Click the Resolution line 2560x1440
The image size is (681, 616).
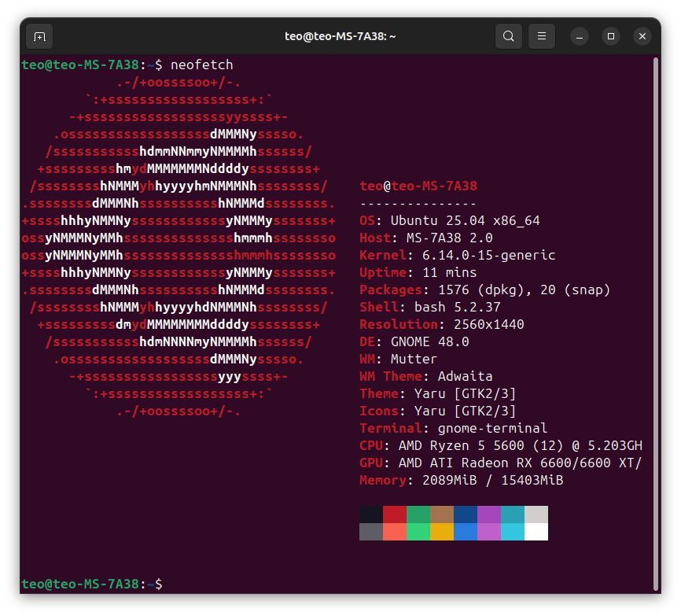tap(442, 324)
